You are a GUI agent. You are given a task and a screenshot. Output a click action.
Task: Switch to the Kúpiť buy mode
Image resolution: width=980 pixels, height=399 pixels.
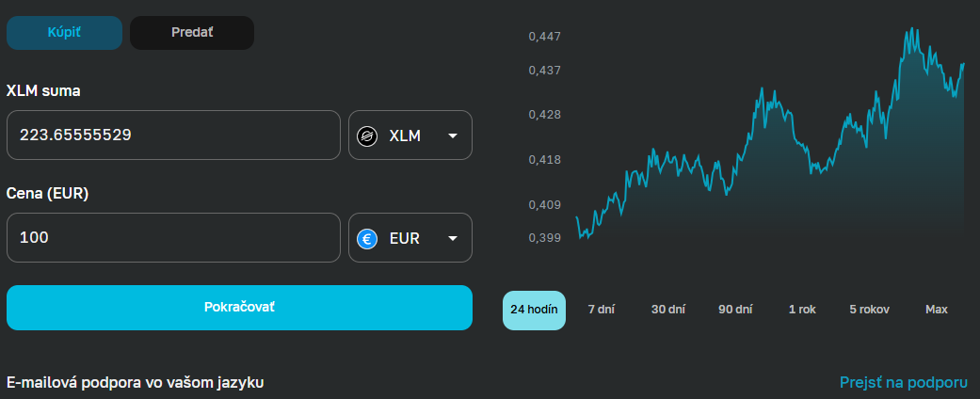point(65,33)
